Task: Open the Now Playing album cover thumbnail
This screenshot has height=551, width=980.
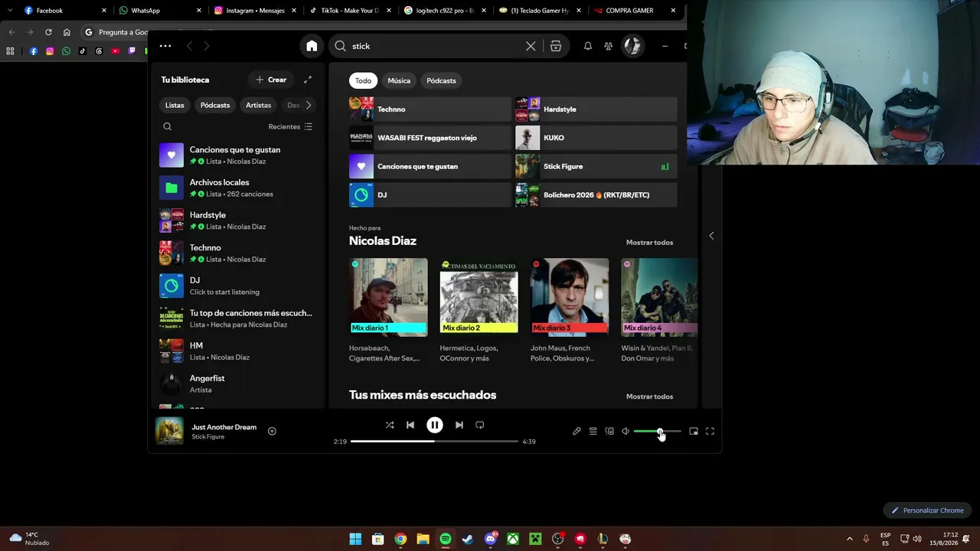Action: pyautogui.click(x=169, y=431)
